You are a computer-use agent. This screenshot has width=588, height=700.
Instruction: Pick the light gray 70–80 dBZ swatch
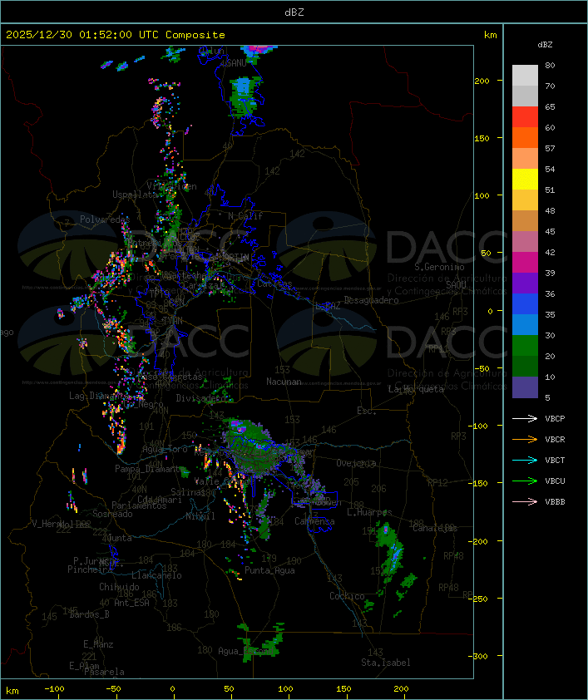(x=525, y=75)
